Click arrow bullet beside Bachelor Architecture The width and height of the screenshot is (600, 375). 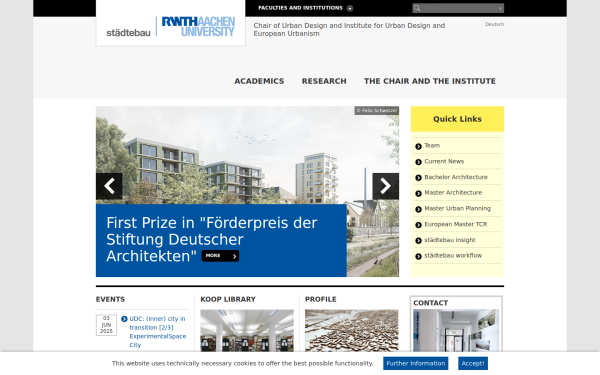[x=418, y=178]
